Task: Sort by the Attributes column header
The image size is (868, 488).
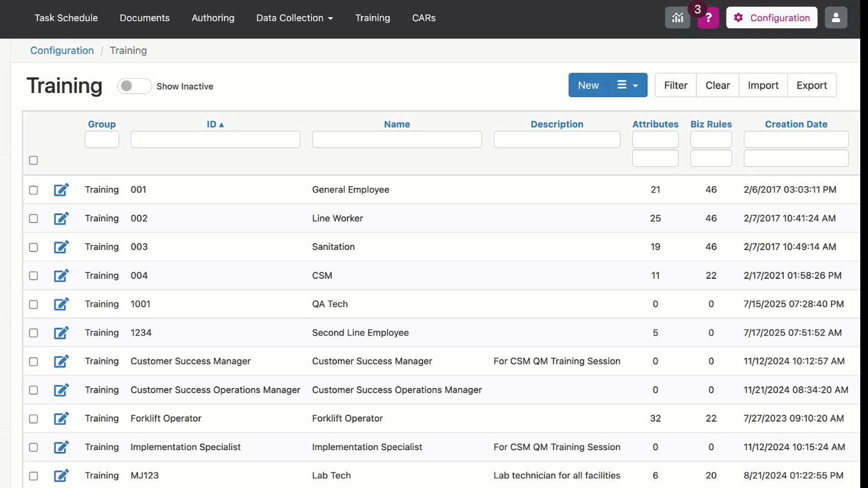Action: pos(655,124)
